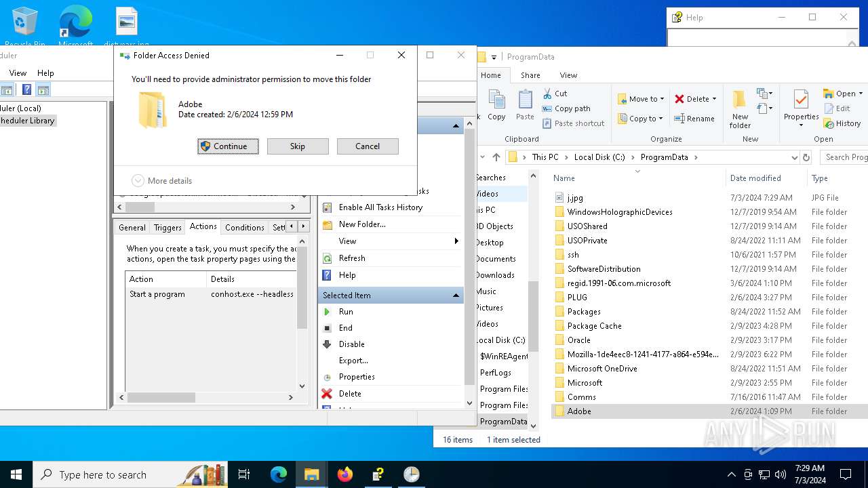Click Delete in Task Scheduler actions
868x488 pixels.
pos(350,394)
